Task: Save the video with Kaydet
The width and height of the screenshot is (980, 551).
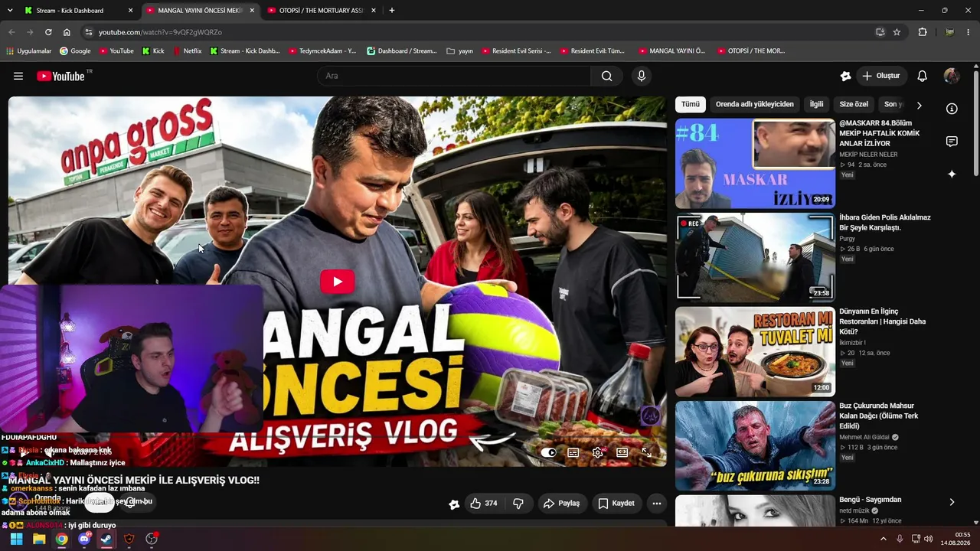Action: click(616, 503)
